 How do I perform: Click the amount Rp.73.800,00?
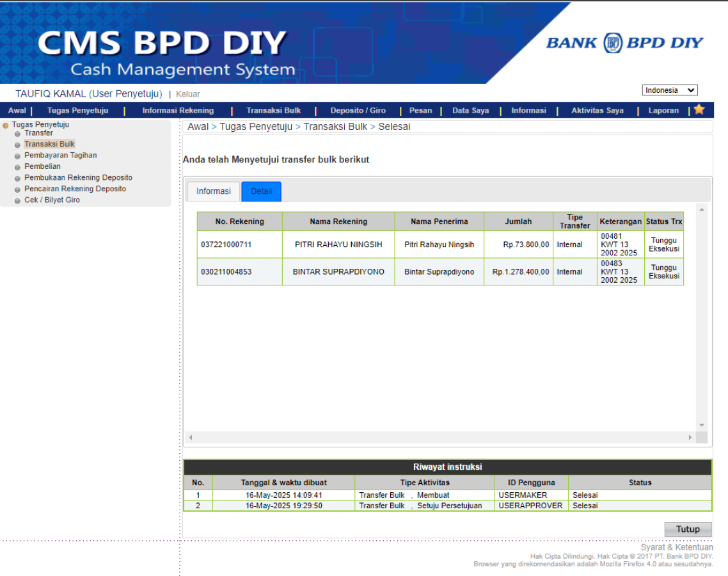(x=526, y=244)
